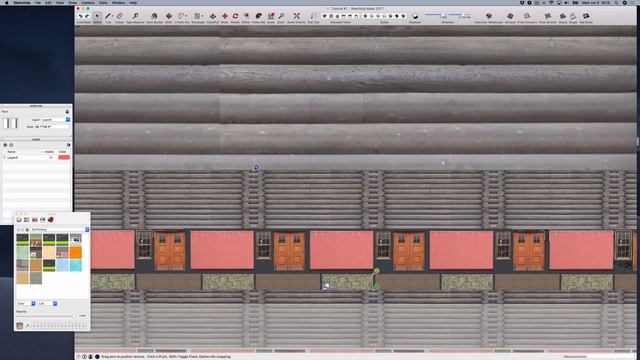Select the Line pencil tool
This screenshot has height=360, width=640.
tap(107, 16)
